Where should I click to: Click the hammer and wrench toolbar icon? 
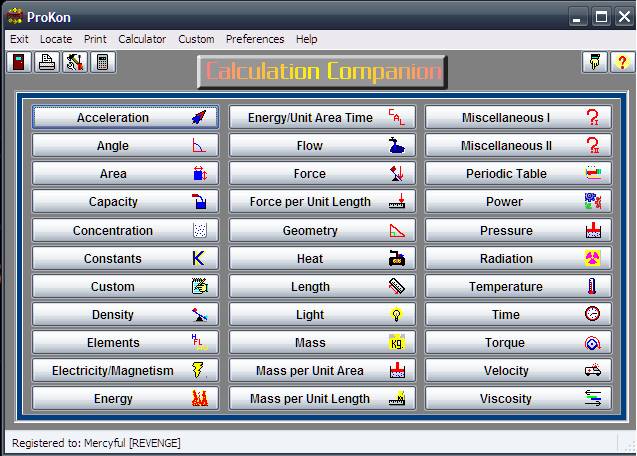[75, 62]
